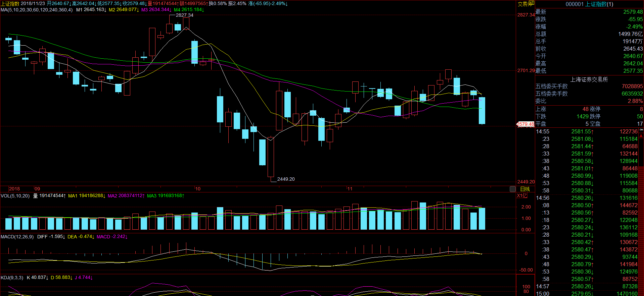Open the 日线 period selector
The image size is (644, 296).
(x=525, y=189)
